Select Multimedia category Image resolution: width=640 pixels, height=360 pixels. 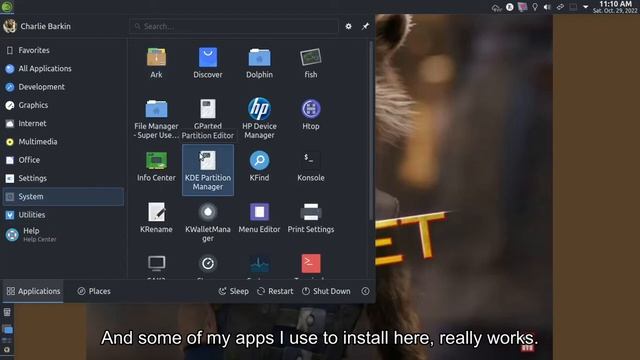[x=63, y=142]
